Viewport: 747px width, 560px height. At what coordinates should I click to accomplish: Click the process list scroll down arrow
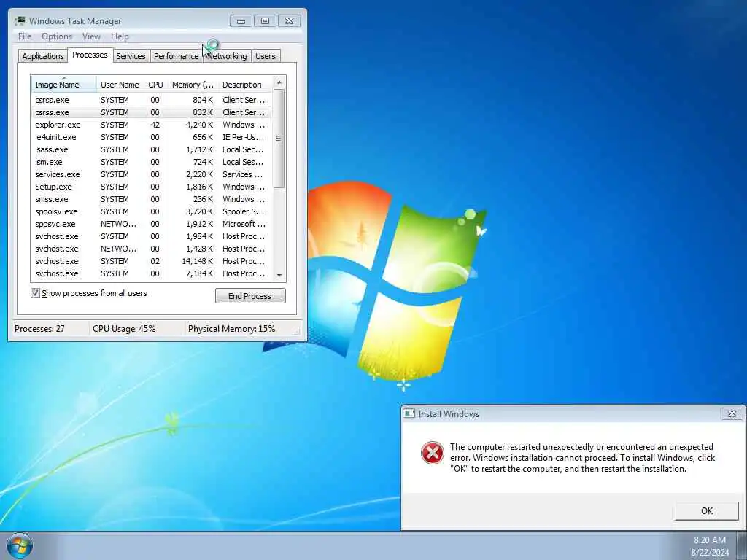[x=279, y=275]
